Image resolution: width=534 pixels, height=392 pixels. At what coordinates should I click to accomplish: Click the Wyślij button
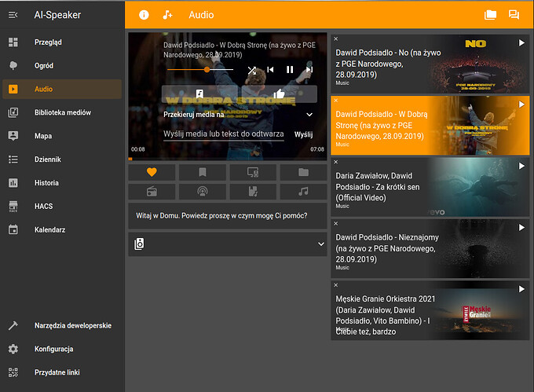(x=303, y=134)
